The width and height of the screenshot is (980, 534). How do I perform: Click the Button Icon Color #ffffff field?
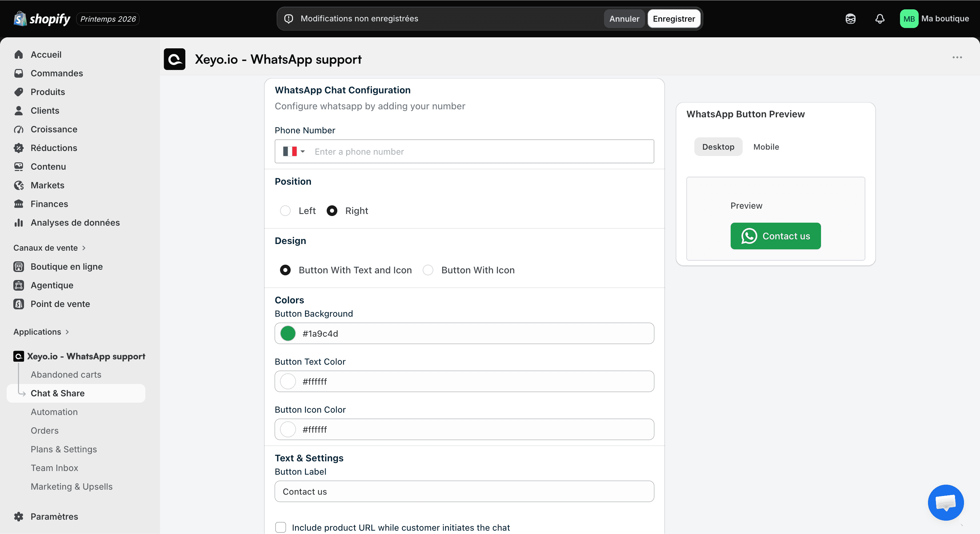click(464, 429)
